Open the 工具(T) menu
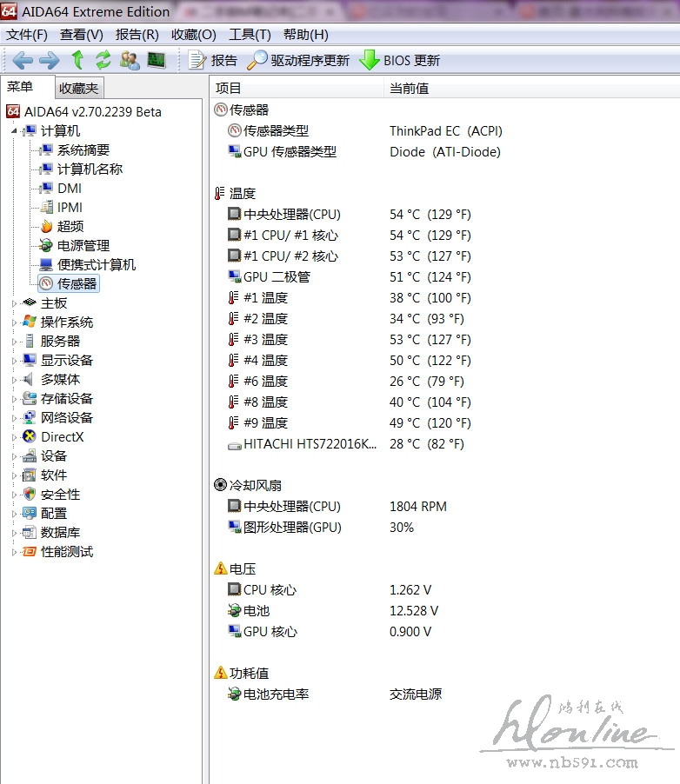The width and height of the screenshot is (680, 784). point(250,35)
